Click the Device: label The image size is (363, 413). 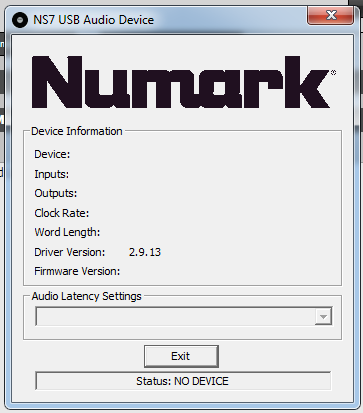pyautogui.click(x=52, y=155)
